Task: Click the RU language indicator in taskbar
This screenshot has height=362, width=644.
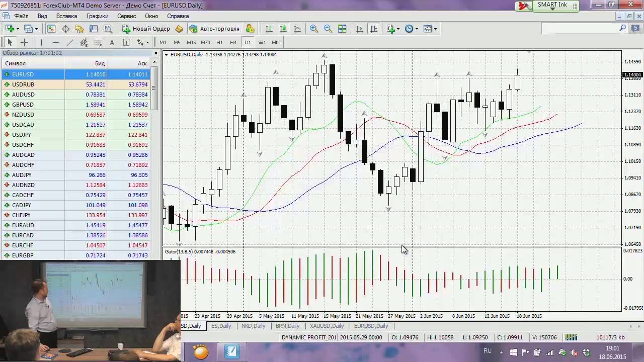Action: pos(487,351)
